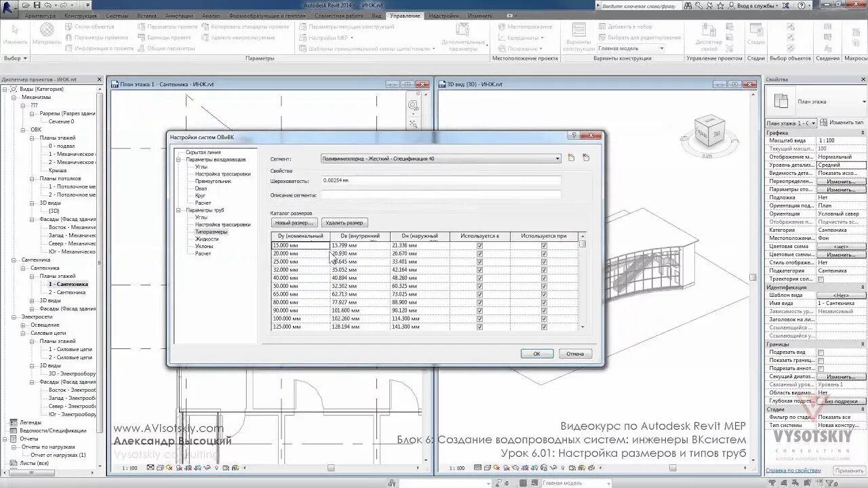Screen dimensions: 868x488
Task: Select Уклоны in the dialog settings tree
Action: pyautogui.click(x=204, y=246)
